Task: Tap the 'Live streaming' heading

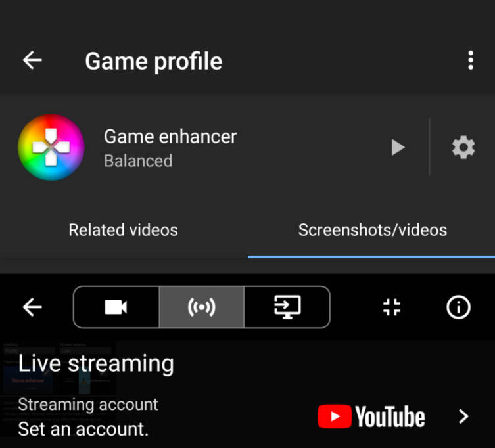Action: click(96, 364)
